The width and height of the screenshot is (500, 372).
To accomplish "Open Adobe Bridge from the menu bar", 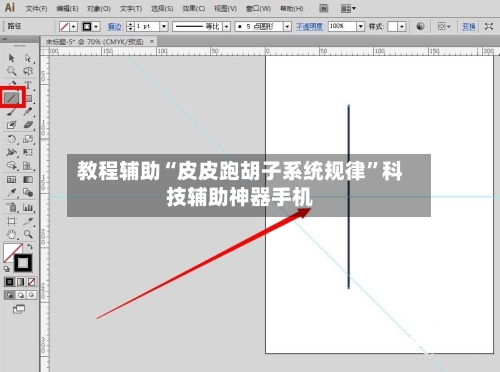I will [x=324, y=8].
